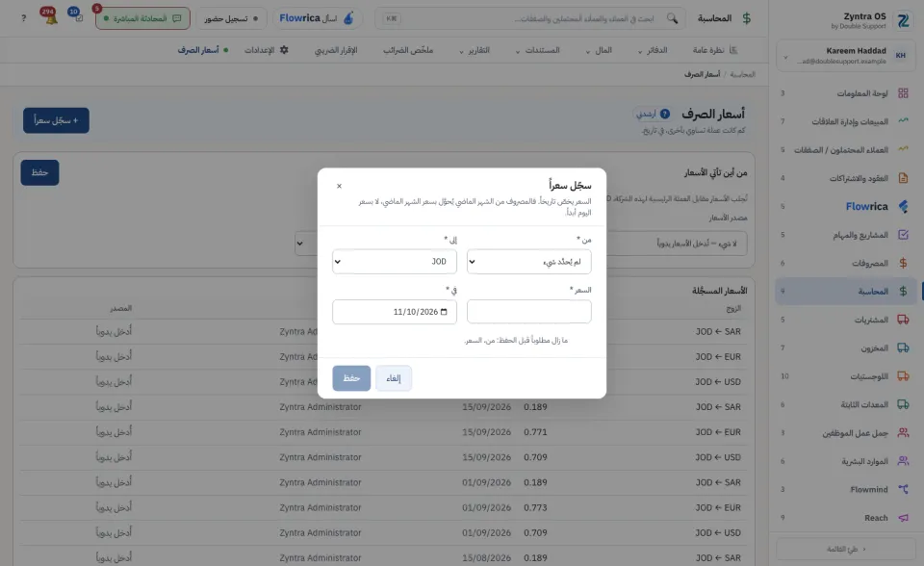Open the الإعدادات settings tab

tap(267, 50)
